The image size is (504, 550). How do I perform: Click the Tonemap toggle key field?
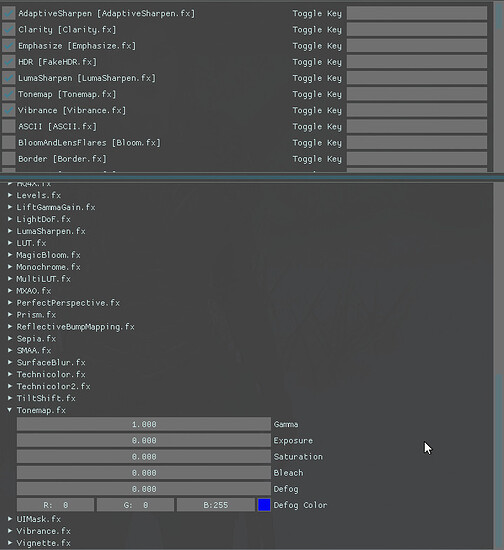[x=417, y=94]
